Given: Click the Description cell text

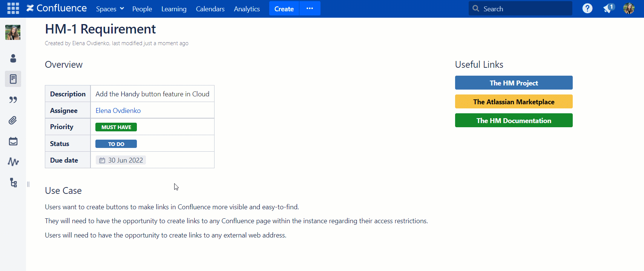Looking at the screenshot, I should click(x=152, y=94).
